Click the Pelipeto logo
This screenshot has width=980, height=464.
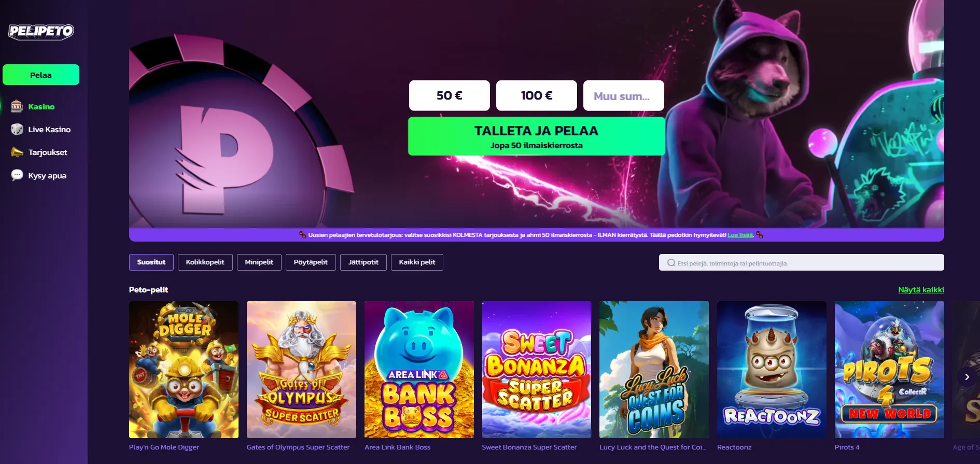[41, 32]
